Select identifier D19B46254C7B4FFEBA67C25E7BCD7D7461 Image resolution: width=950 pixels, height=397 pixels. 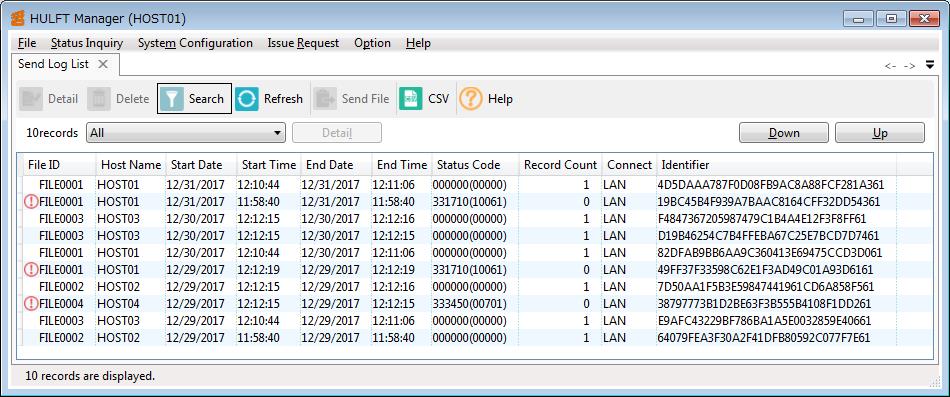(x=768, y=236)
